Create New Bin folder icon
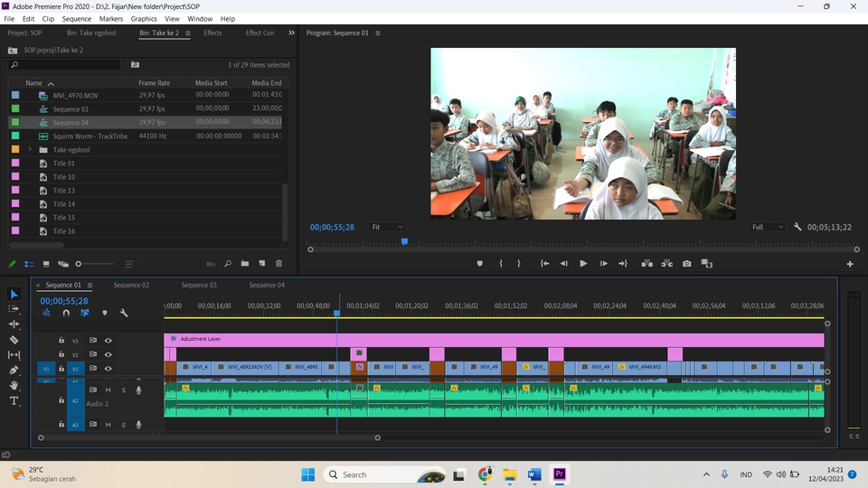 (245, 264)
